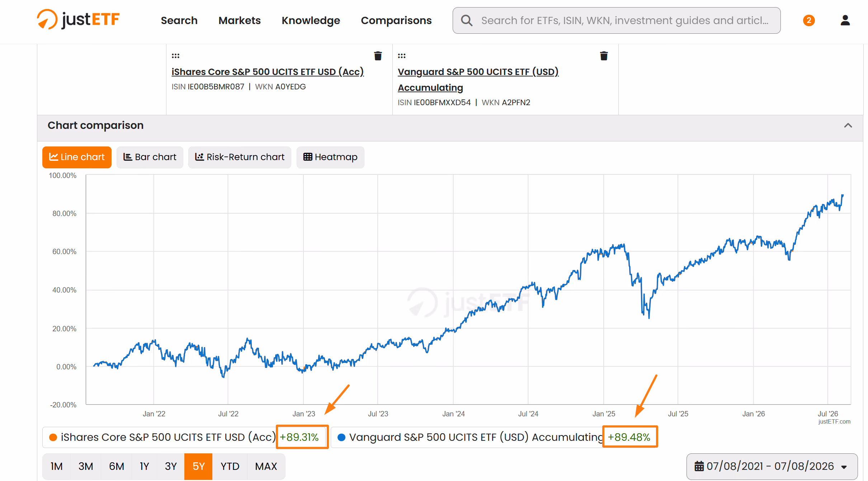This screenshot has height=481, width=868.
Task: Click the blue Vanguard legend color dot
Action: click(x=341, y=437)
